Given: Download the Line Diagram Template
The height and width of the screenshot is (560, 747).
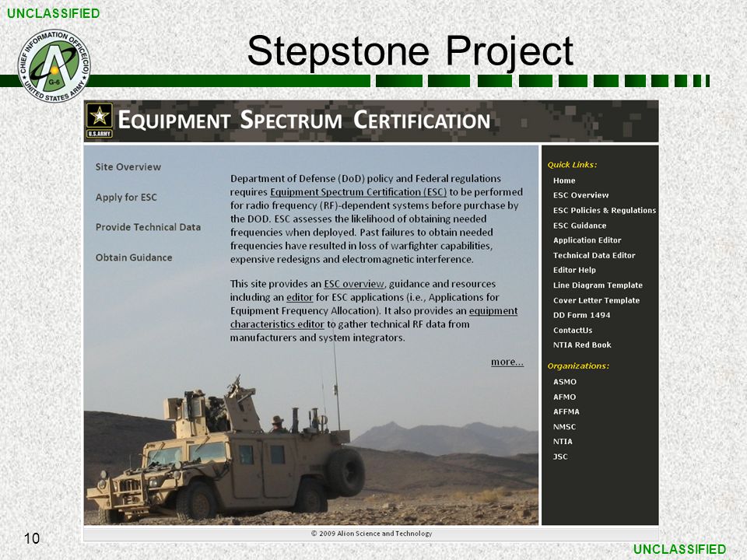Looking at the screenshot, I should click(598, 285).
